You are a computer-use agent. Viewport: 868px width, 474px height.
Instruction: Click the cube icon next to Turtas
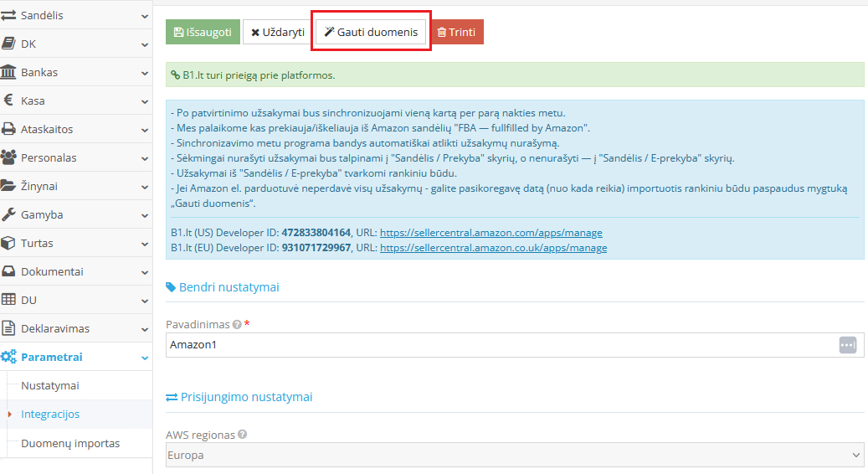[x=8, y=243]
